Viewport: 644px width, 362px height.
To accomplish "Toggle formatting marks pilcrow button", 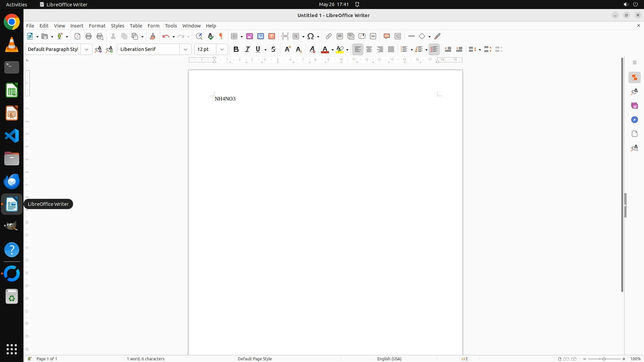I will 221,36.
